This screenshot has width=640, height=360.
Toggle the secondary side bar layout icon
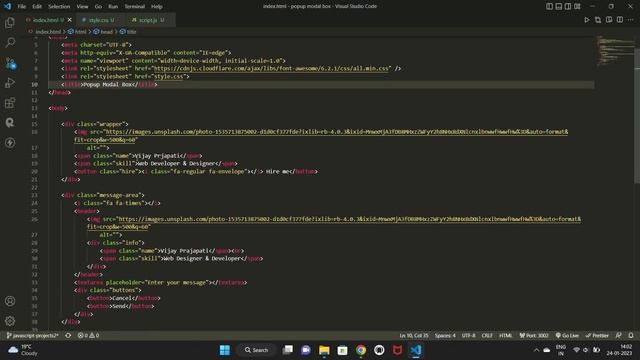tap(568, 6)
